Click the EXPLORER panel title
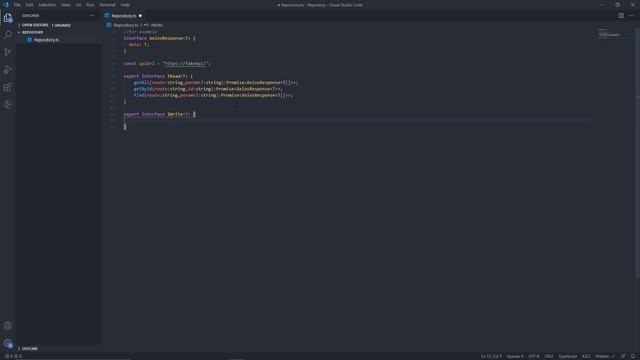The height and width of the screenshot is (360, 640). click(x=31, y=16)
